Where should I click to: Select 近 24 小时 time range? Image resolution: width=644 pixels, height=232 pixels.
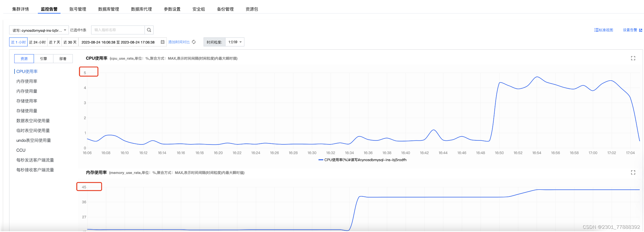pos(37,42)
